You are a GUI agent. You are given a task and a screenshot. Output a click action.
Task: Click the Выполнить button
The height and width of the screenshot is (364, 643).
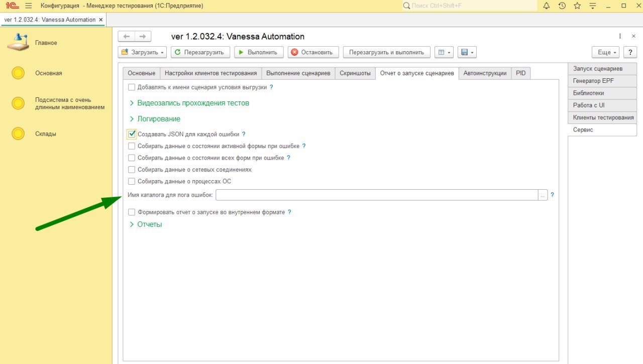tap(259, 52)
